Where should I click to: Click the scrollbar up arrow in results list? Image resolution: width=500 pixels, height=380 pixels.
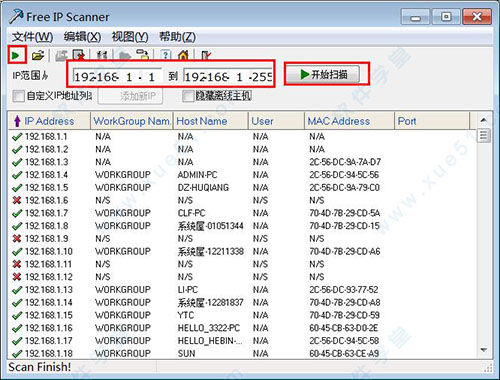484,120
